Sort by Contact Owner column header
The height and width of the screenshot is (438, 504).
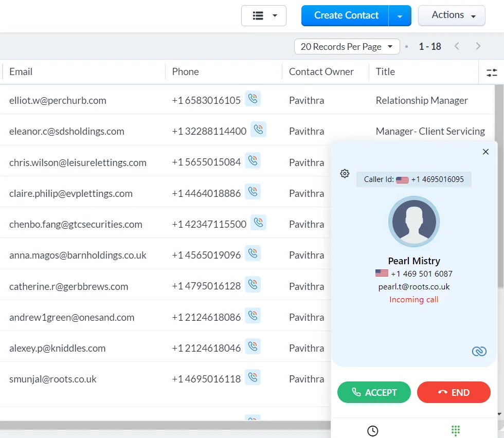[321, 71]
